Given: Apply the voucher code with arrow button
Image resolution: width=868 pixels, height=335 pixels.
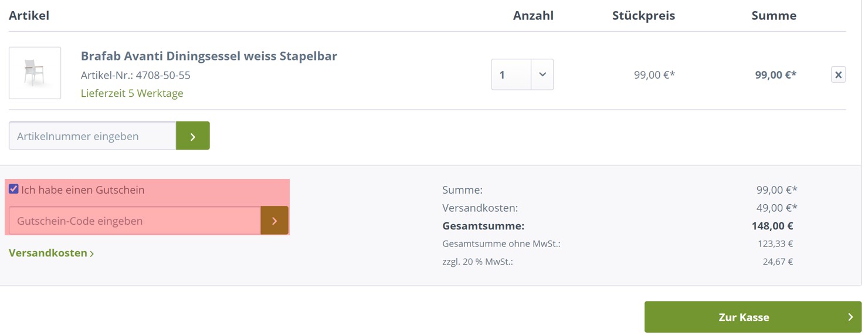Looking at the screenshot, I should click(x=274, y=221).
